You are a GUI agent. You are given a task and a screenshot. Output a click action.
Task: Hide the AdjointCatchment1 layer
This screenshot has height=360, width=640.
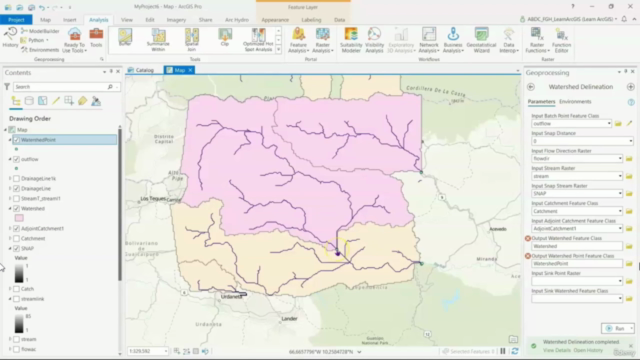(16, 229)
